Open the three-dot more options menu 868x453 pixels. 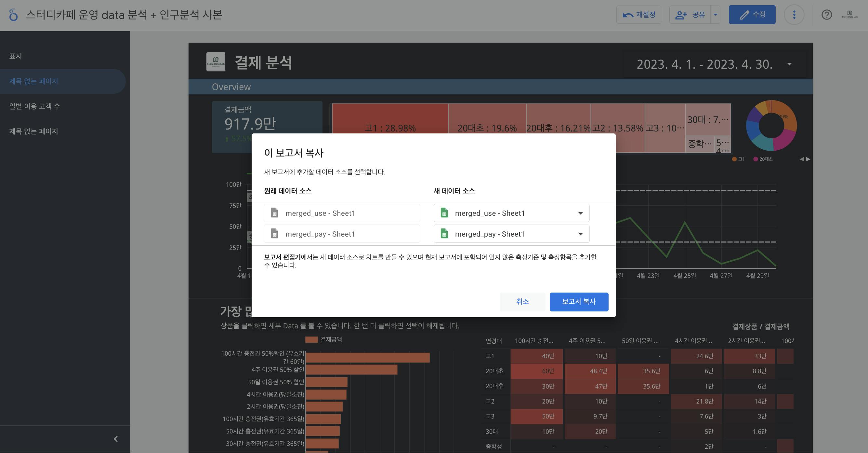(x=794, y=15)
